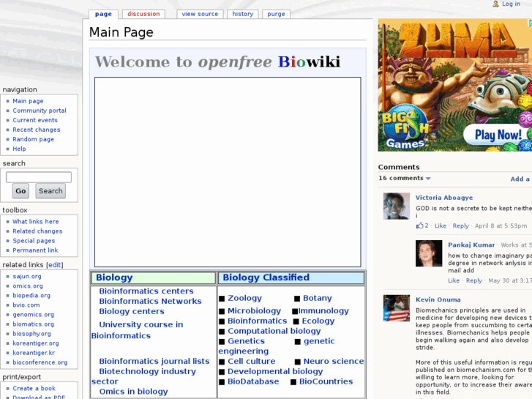Visit koreantiger.org link

coord(36,343)
